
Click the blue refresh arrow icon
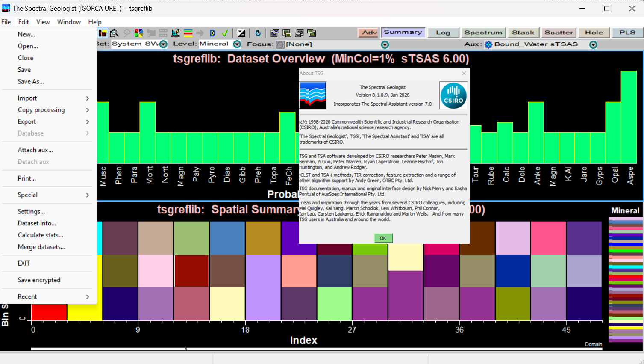258,33
